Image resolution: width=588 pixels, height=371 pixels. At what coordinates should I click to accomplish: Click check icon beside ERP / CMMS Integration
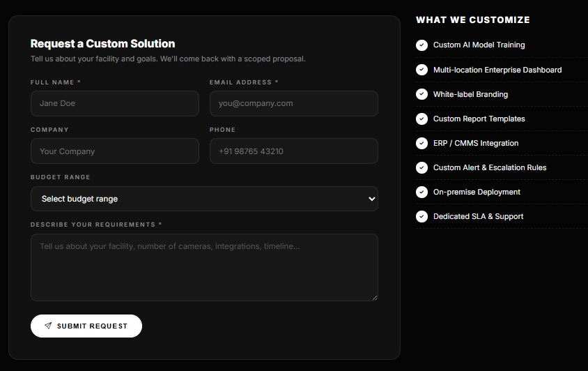point(422,143)
